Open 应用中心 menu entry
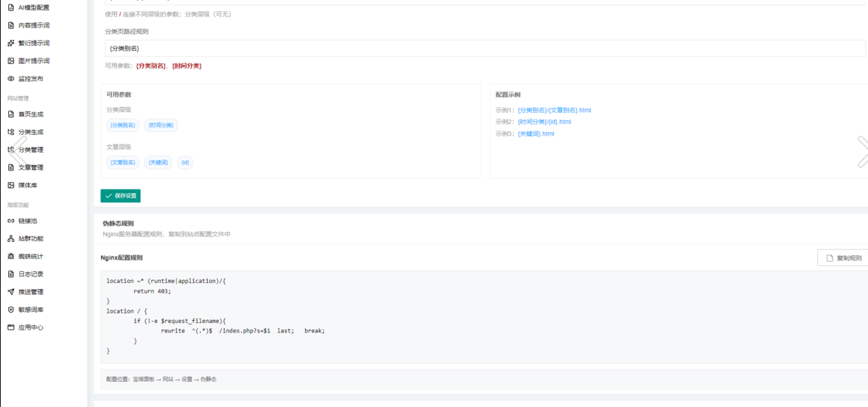 click(x=30, y=327)
